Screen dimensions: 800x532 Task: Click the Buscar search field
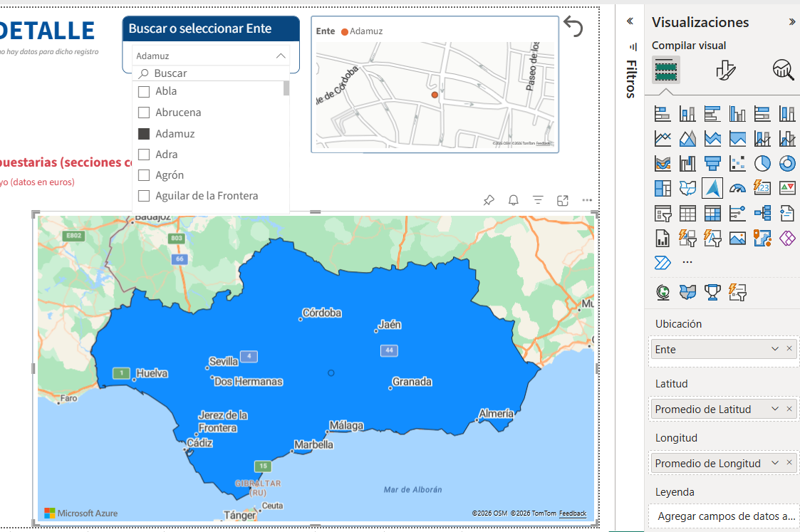[211, 73]
